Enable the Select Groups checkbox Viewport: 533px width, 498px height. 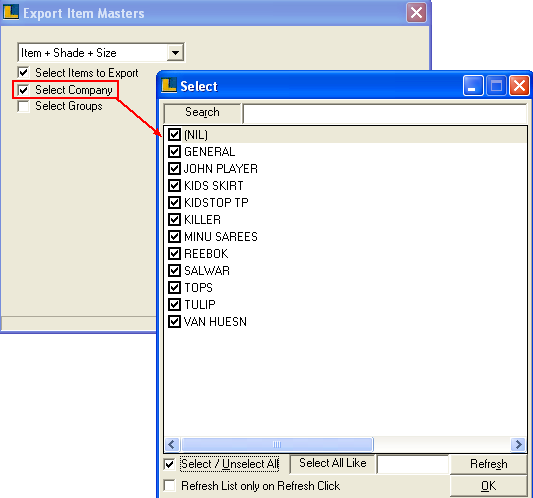[23, 106]
